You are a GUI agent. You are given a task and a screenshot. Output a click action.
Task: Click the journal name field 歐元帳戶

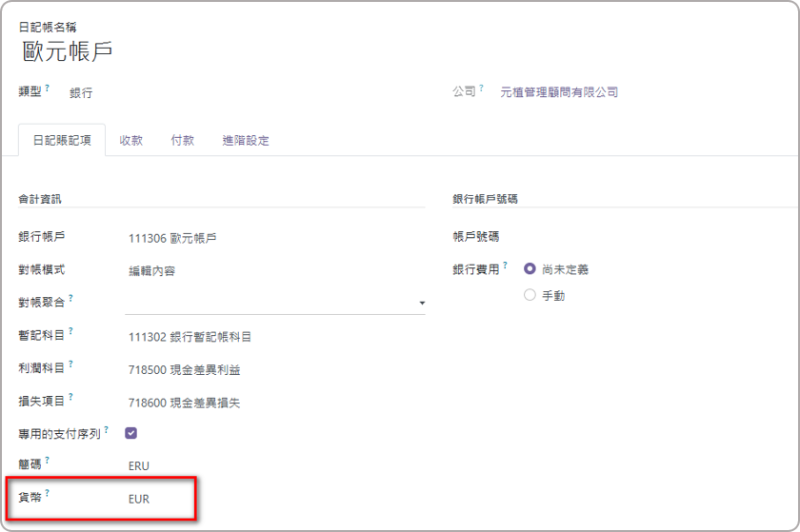(69, 52)
